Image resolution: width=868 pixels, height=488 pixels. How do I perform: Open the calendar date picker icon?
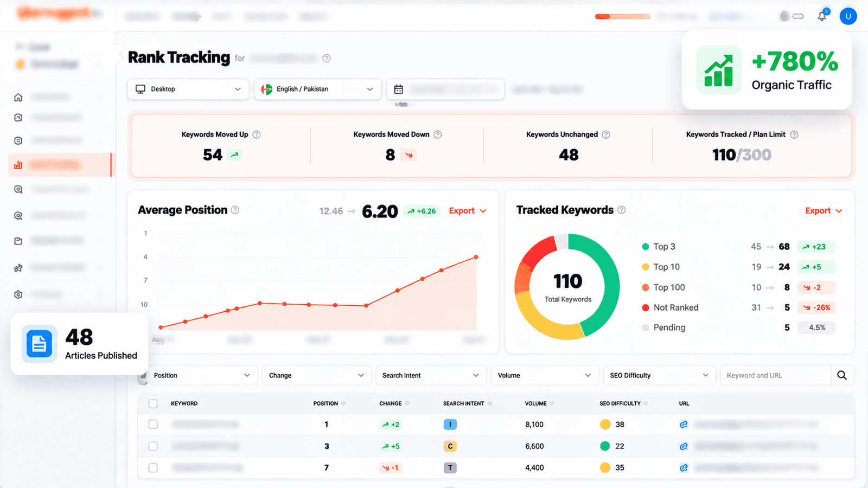tap(398, 89)
